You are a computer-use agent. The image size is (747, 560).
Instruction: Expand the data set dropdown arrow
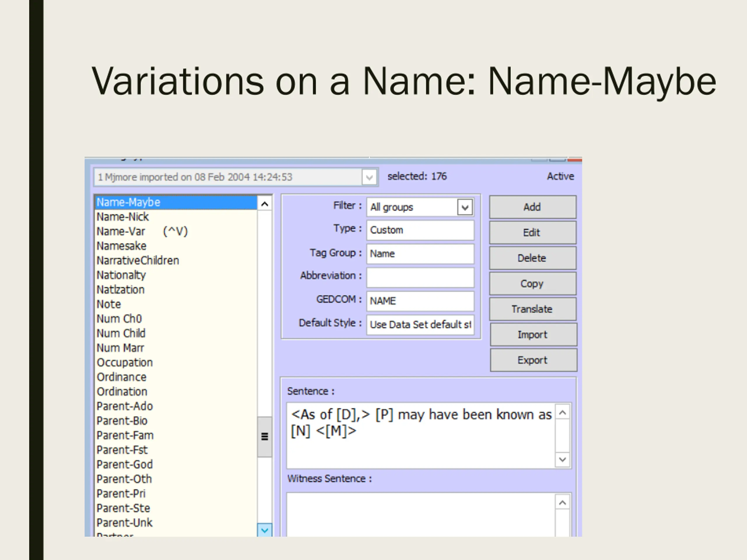click(369, 177)
